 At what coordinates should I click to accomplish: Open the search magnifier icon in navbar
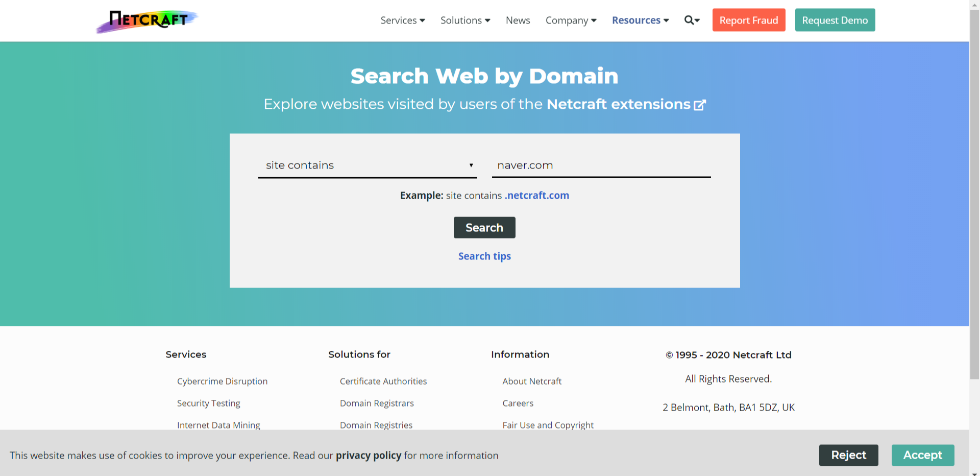click(692, 20)
